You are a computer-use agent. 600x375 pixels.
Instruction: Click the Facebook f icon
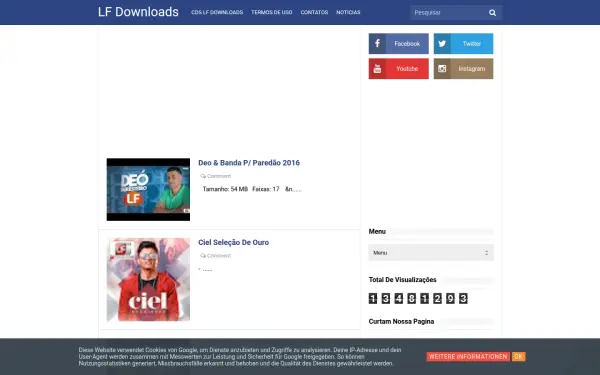pyautogui.click(x=377, y=44)
